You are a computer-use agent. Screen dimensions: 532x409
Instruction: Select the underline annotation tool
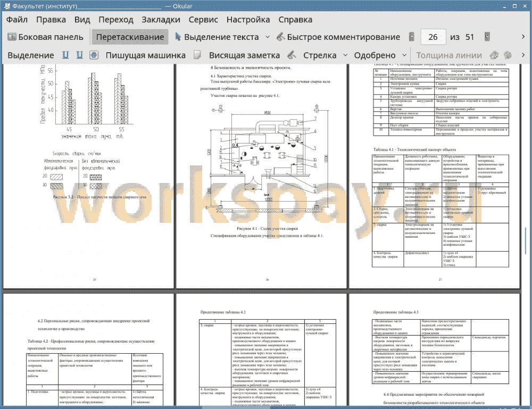[65, 55]
